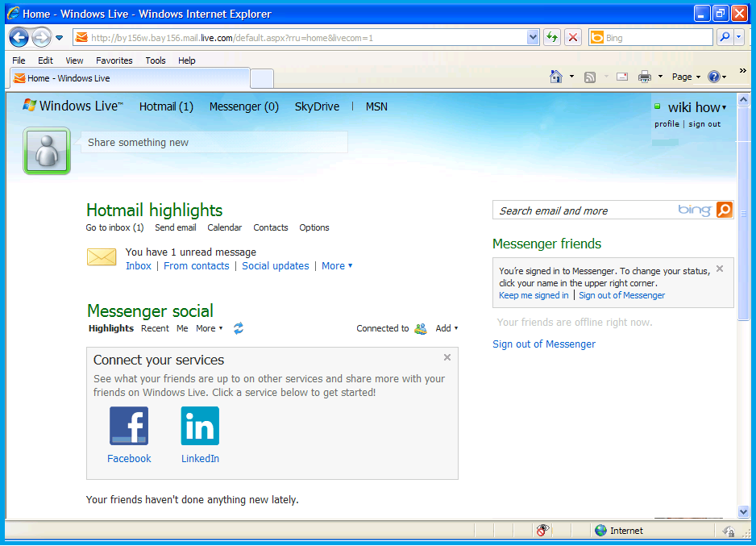Image resolution: width=756 pixels, height=546 pixels.
Task: Click the refresh arrows icon in Messenger social
Action: [x=239, y=328]
